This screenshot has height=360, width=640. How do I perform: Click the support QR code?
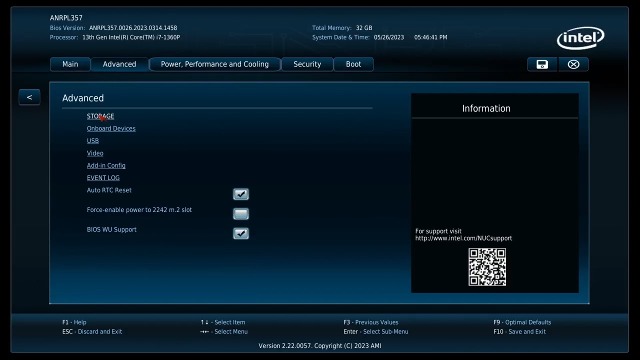tap(487, 267)
